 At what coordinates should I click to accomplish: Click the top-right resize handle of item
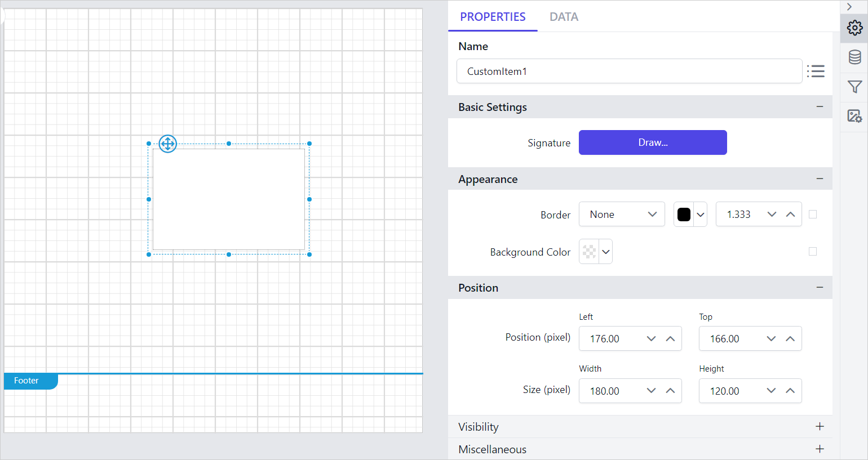tap(309, 144)
